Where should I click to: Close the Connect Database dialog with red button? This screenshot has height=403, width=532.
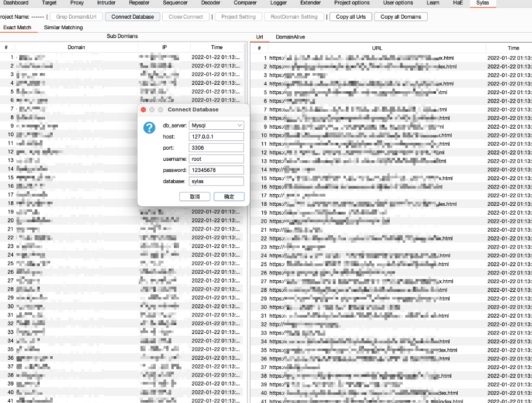(x=143, y=109)
